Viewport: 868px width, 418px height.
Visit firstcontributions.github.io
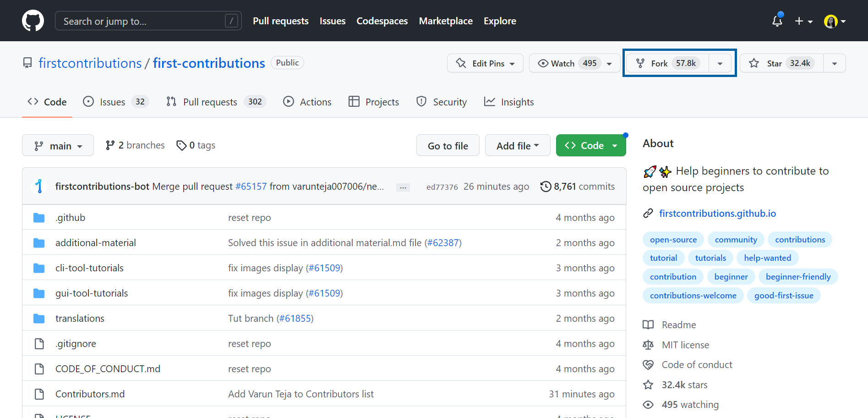(x=717, y=214)
